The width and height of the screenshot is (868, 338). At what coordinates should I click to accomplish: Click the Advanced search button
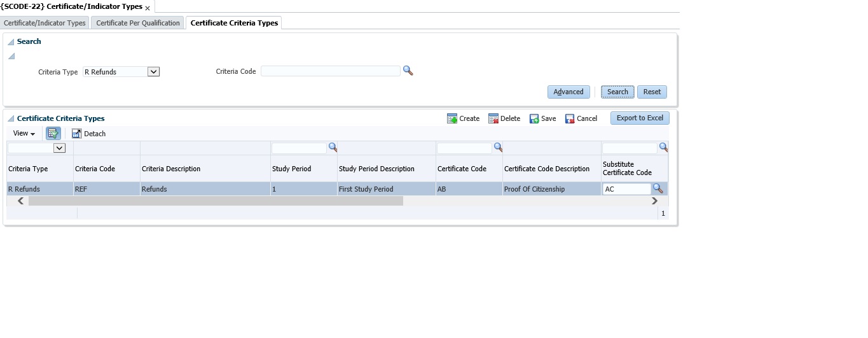[568, 92]
